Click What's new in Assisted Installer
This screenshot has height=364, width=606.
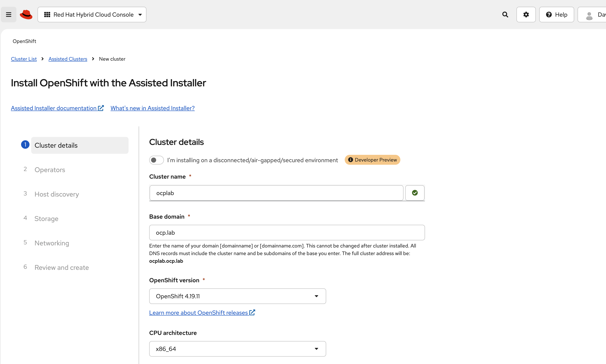click(152, 108)
